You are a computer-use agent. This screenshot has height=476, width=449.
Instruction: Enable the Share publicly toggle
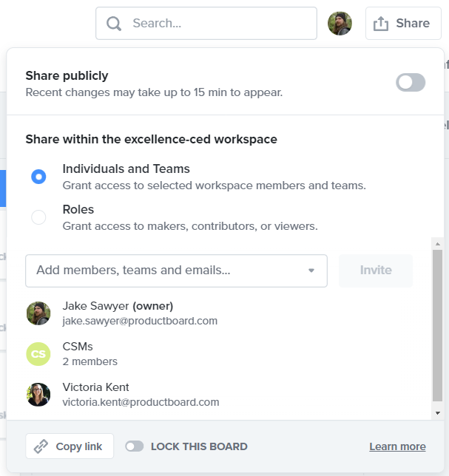click(411, 82)
